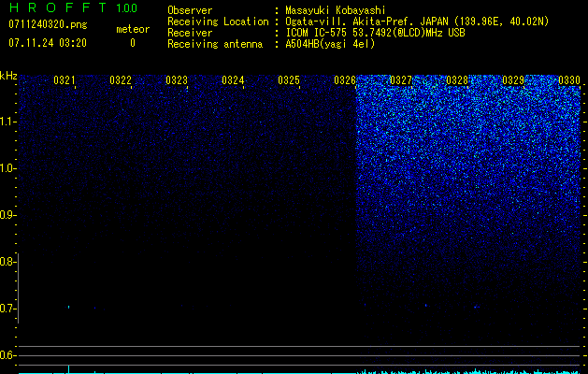Image resolution: width=588 pixels, height=374 pixels.
Task: Click the Observer label
Action: coord(190,10)
